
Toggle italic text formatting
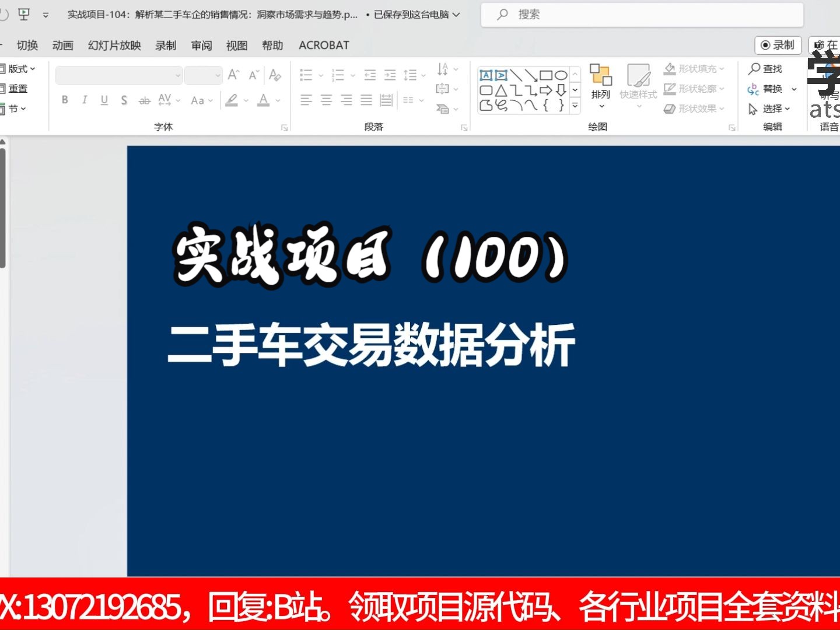pyautogui.click(x=85, y=100)
